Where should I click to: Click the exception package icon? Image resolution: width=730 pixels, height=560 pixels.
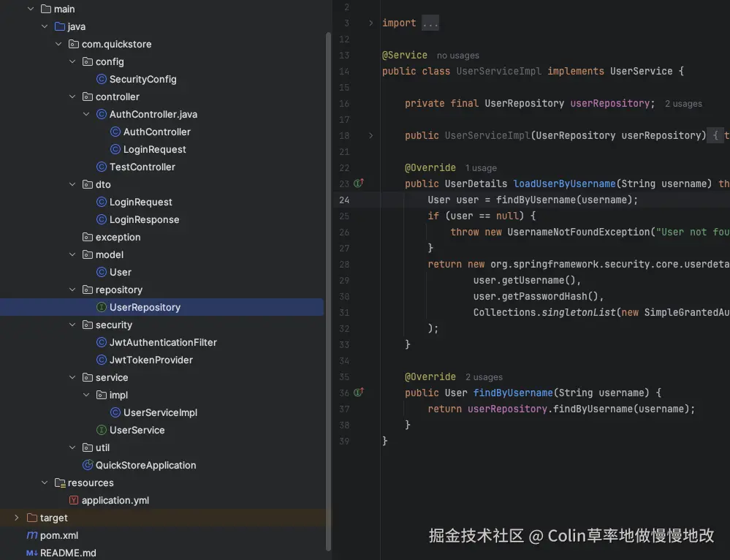88,237
